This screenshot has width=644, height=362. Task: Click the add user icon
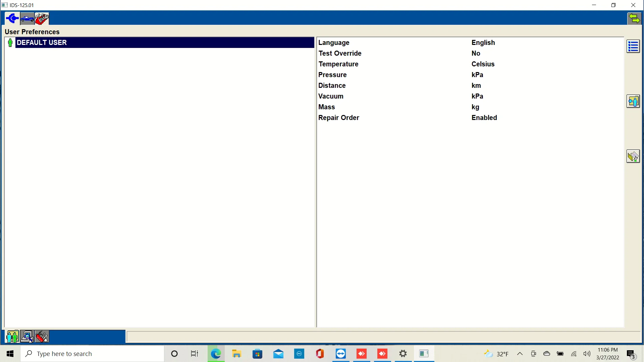click(x=633, y=101)
